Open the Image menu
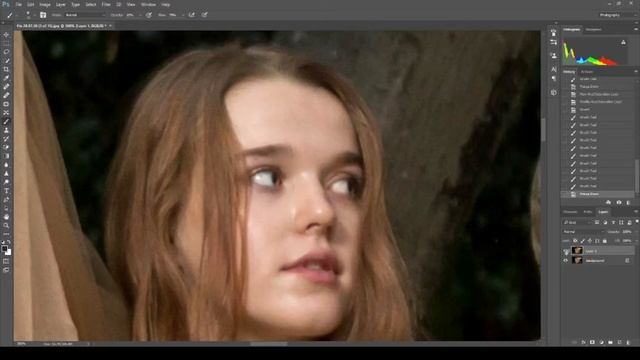The width and height of the screenshot is (640, 360). click(x=45, y=4)
